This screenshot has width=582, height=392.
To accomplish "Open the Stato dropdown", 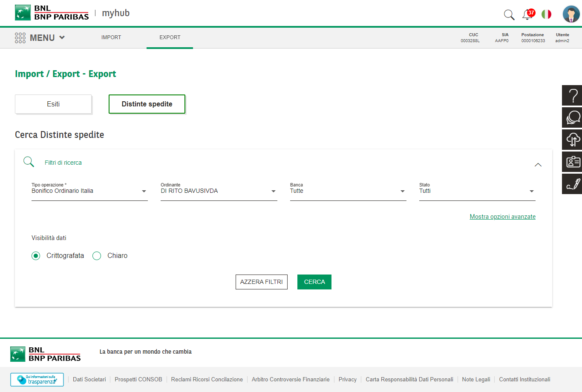I will 477,191.
